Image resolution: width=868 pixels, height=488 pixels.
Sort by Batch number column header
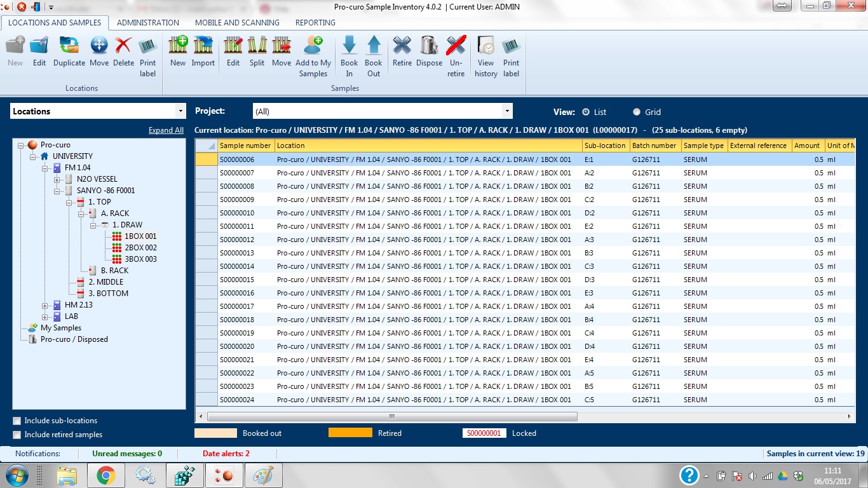tap(654, 146)
